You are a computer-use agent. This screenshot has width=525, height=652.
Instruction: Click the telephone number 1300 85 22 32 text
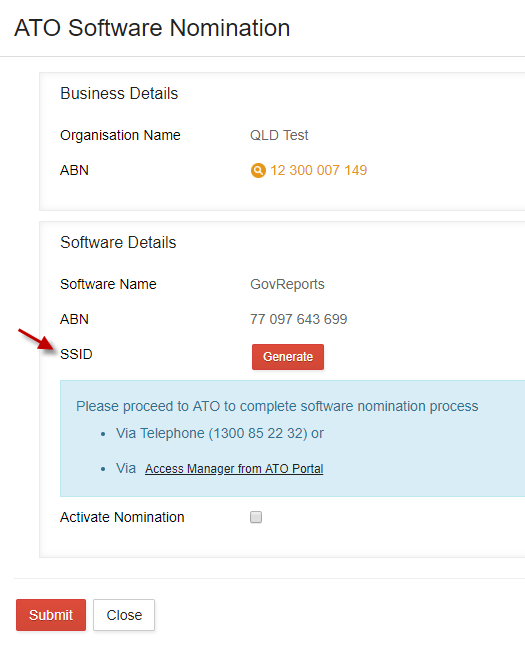click(x=258, y=433)
